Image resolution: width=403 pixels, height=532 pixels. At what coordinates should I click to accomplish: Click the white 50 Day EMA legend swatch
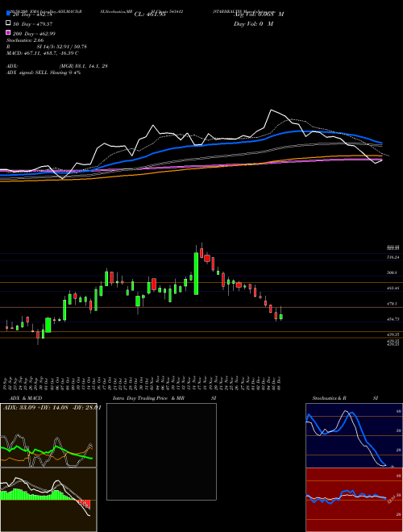click(x=8, y=23)
